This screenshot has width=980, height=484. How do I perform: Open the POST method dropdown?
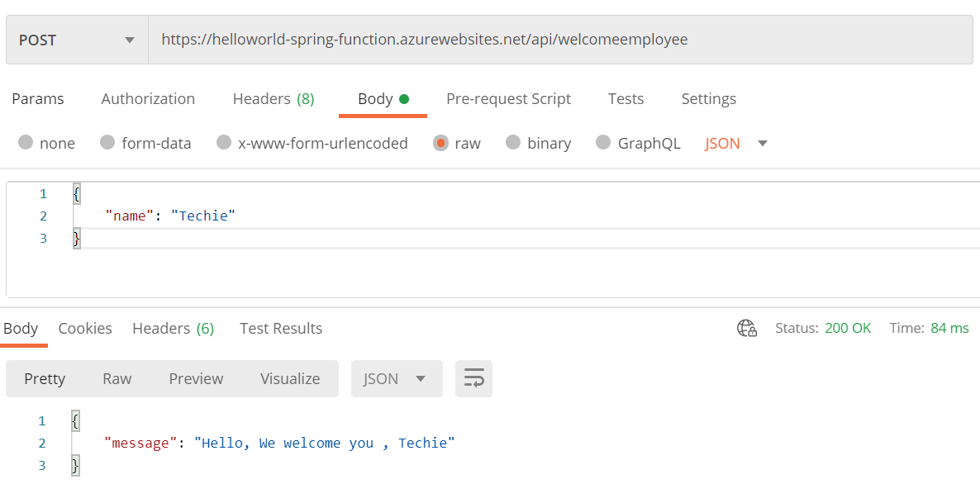tap(77, 40)
